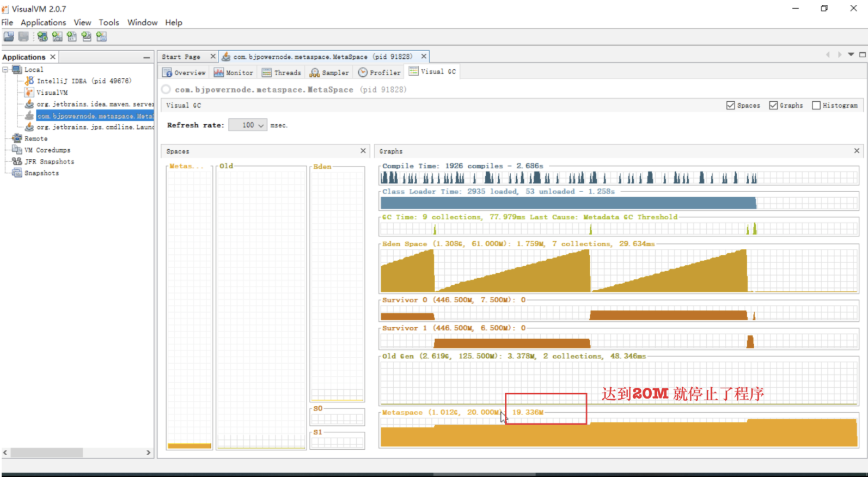This screenshot has height=477, width=868.
Task: Click the VisualVM application icon in tree
Action: point(29,92)
